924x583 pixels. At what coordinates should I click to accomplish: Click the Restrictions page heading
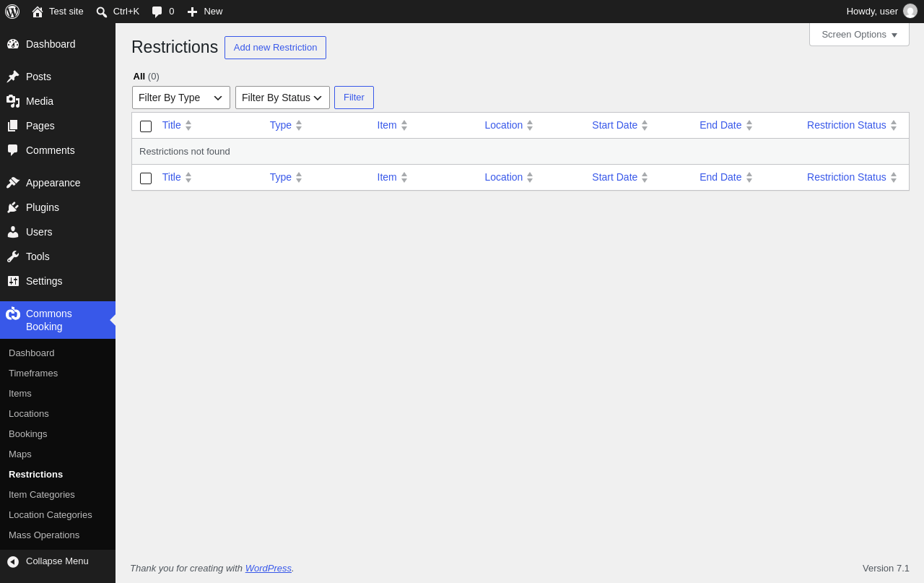click(x=175, y=48)
